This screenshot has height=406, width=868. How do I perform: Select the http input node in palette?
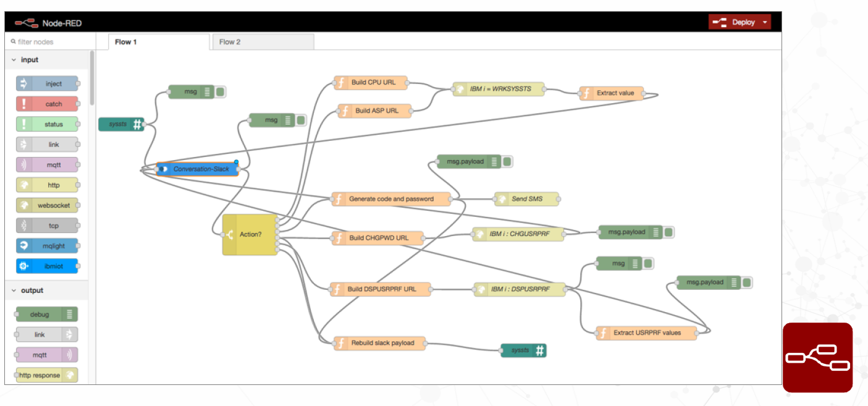click(48, 185)
